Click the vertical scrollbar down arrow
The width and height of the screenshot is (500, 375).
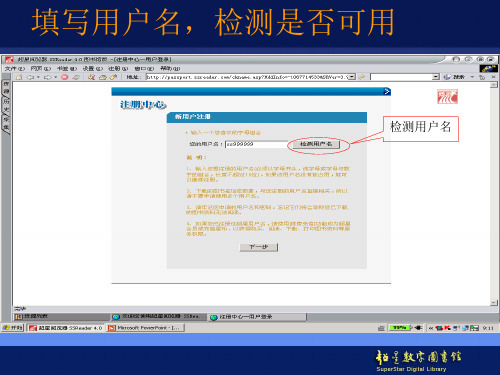pos(494,303)
